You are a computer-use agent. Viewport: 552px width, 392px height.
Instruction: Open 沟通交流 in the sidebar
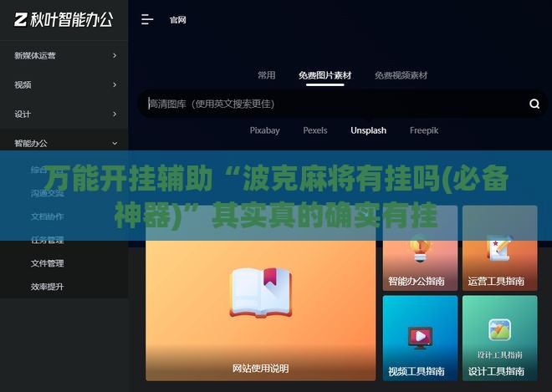47,193
